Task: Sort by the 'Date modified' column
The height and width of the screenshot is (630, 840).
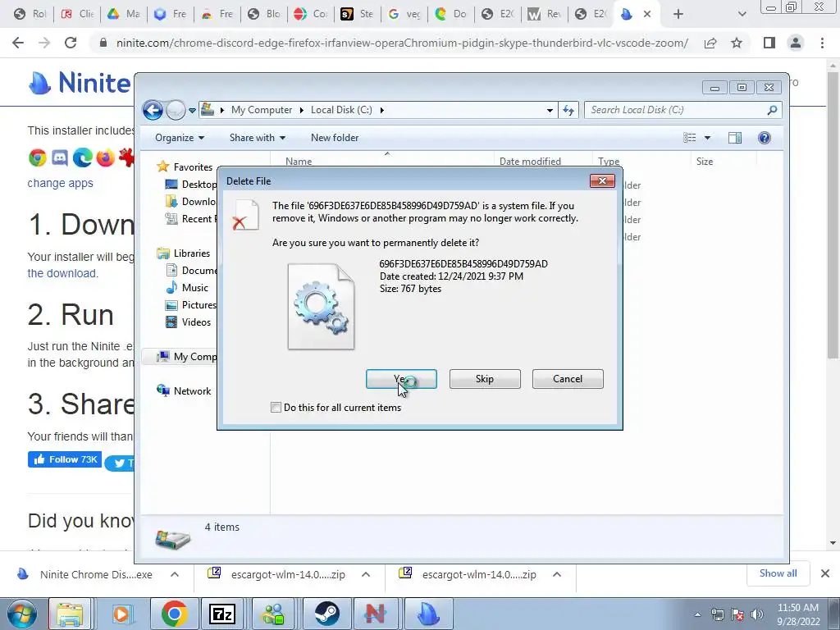Action: click(x=542, y=161)
